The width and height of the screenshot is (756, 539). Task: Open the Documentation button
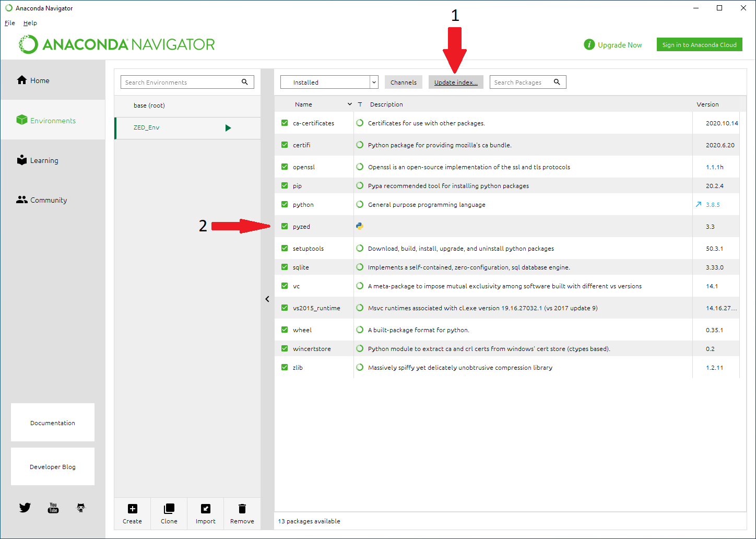click(53, 423)
